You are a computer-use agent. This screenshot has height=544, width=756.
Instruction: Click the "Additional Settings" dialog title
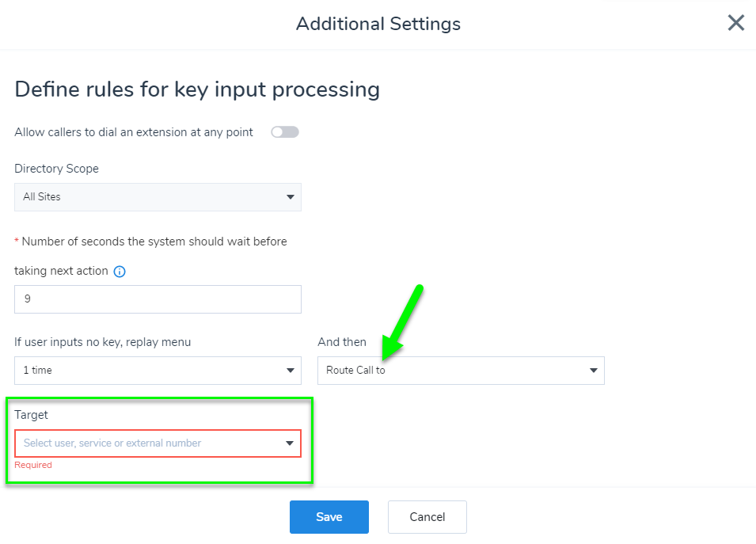coord(378,24)
